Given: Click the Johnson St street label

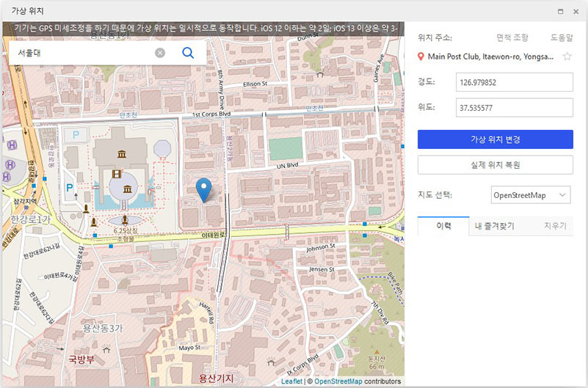Looking at the screenshot, I should [x=321, y=248].
